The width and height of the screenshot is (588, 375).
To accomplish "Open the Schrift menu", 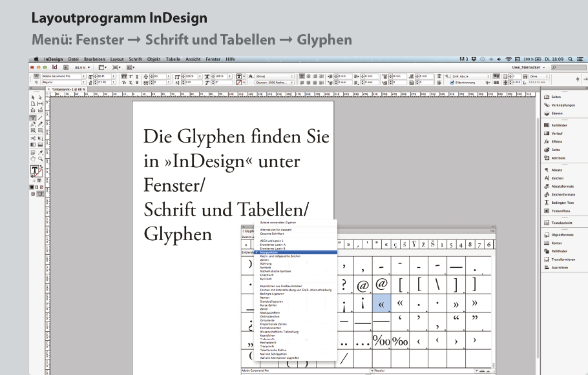I will coord(136,59).
